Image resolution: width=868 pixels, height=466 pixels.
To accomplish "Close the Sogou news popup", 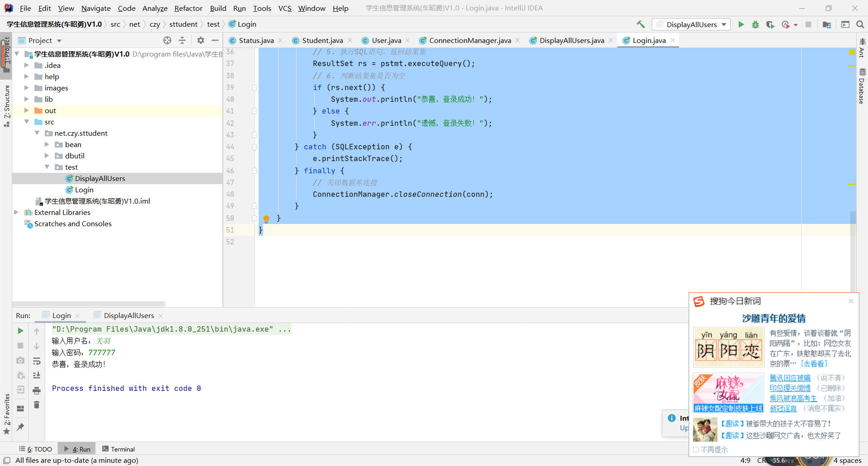I will (x=851, y=301).
